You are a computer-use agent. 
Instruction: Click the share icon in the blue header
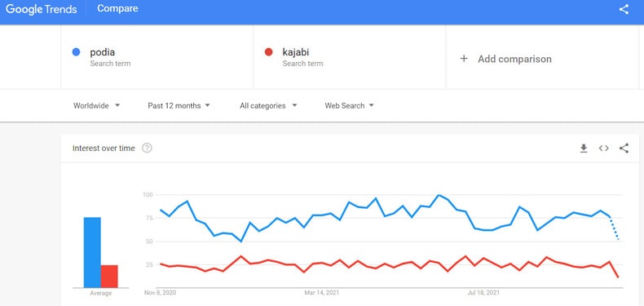point(624,9)
